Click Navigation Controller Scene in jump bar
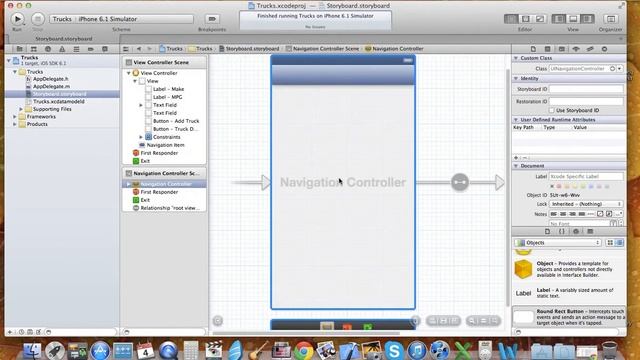 (322, 49)
